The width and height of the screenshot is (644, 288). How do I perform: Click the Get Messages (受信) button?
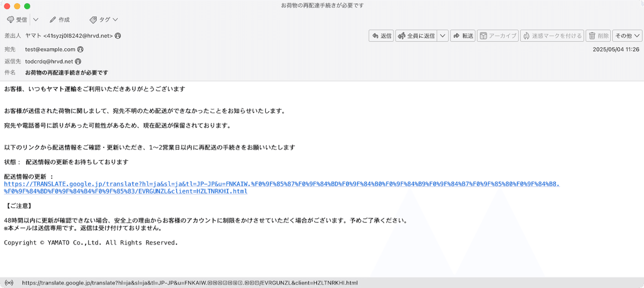click(x=17, y=19)
